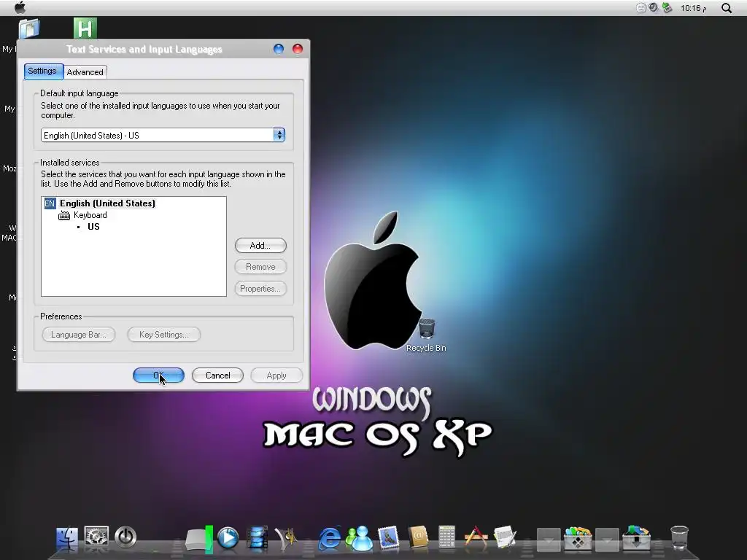Launch Internet Explorer from the dock

[329, 538]
